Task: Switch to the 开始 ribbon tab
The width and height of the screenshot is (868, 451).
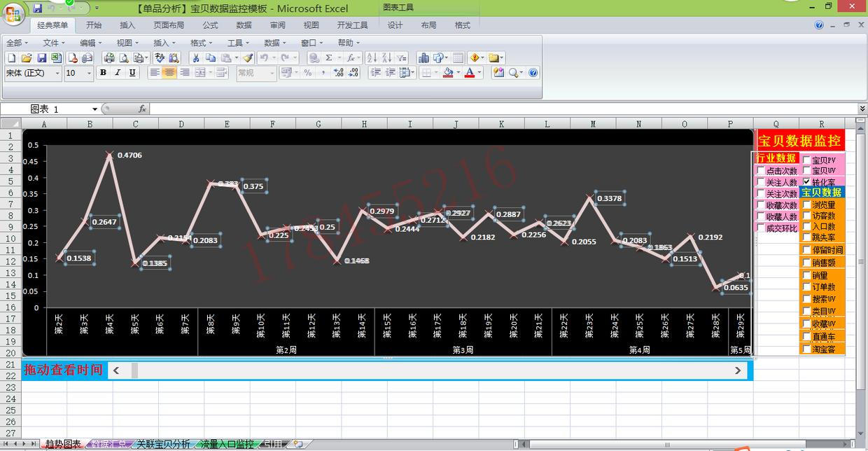Action: click(94, 25)
